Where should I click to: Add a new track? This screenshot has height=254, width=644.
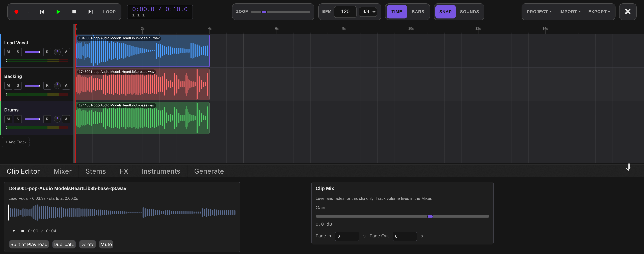pos(16,142)
